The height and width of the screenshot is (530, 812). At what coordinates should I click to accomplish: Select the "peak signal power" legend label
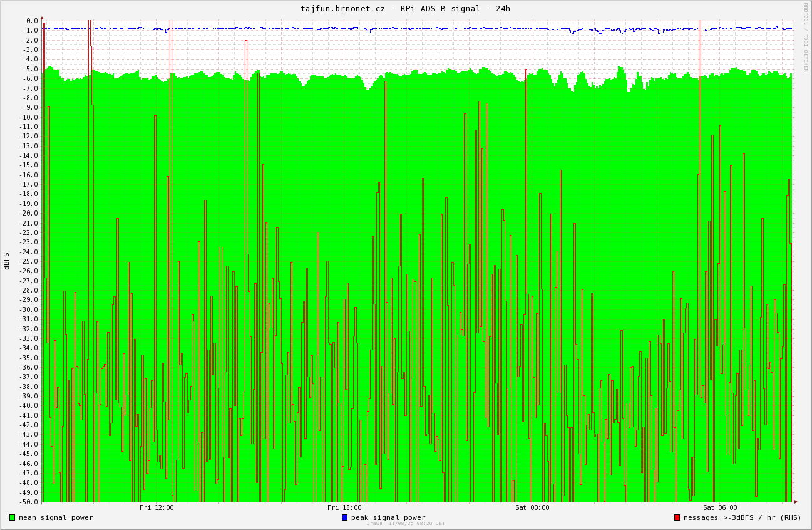pos(388,517)
